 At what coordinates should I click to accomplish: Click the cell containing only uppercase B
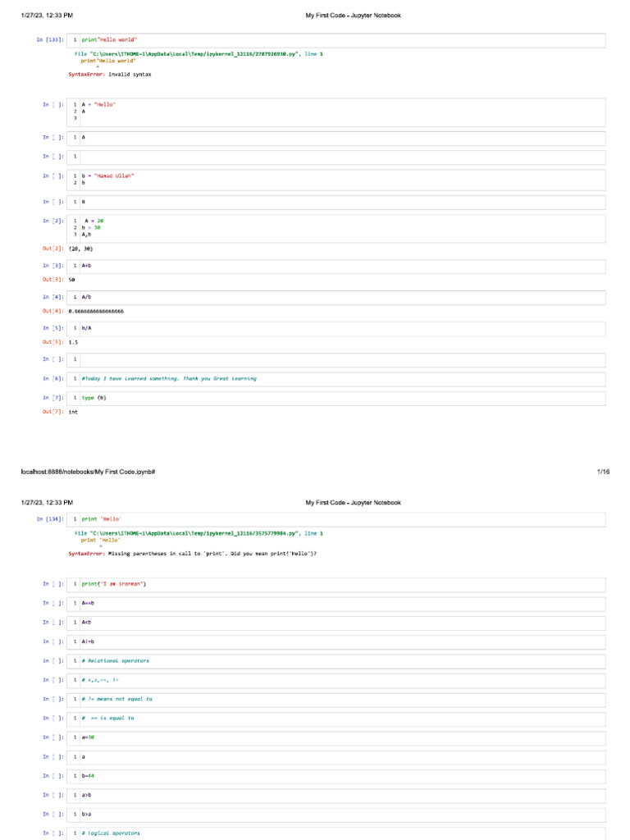pos(336,202)
